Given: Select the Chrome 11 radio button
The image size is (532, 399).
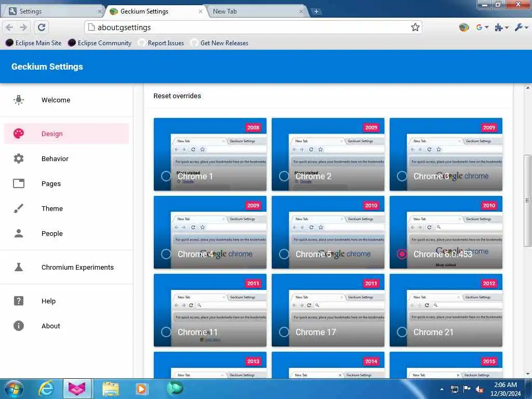Looking at the screenshot, I should point(166,332).
